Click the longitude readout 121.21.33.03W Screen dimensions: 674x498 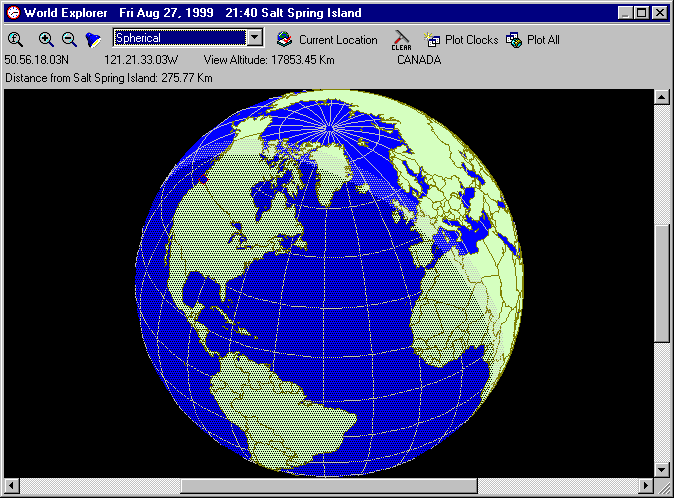click(141, 60)
